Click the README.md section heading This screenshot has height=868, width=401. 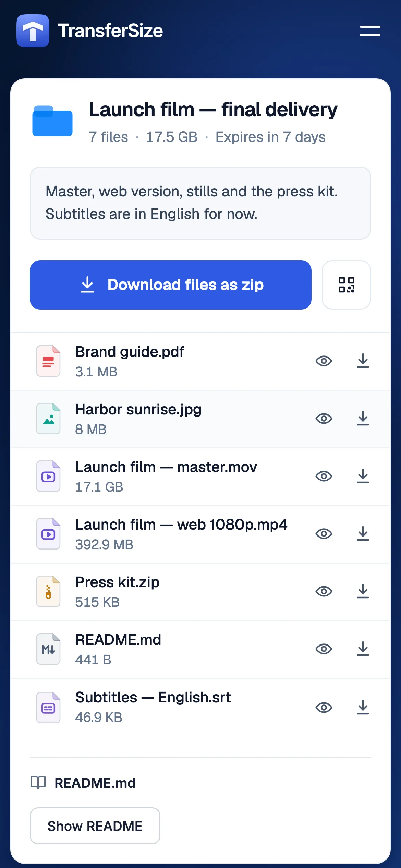click(95, 783)
